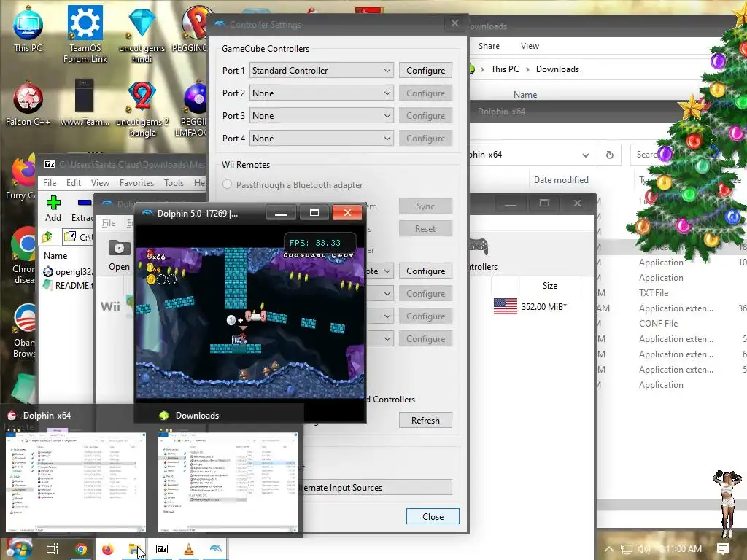Click the File Explorer taskbar icon
The width and height of the screenshot is (747, 560).
click(x=135, y=549)
